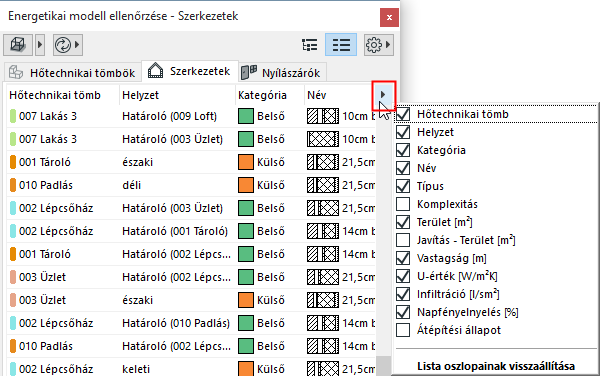Screen dimensions: 600x376
Task: Choose Lista oszlopainak visszaállítása menu entry
Action: tap(496, 366)
